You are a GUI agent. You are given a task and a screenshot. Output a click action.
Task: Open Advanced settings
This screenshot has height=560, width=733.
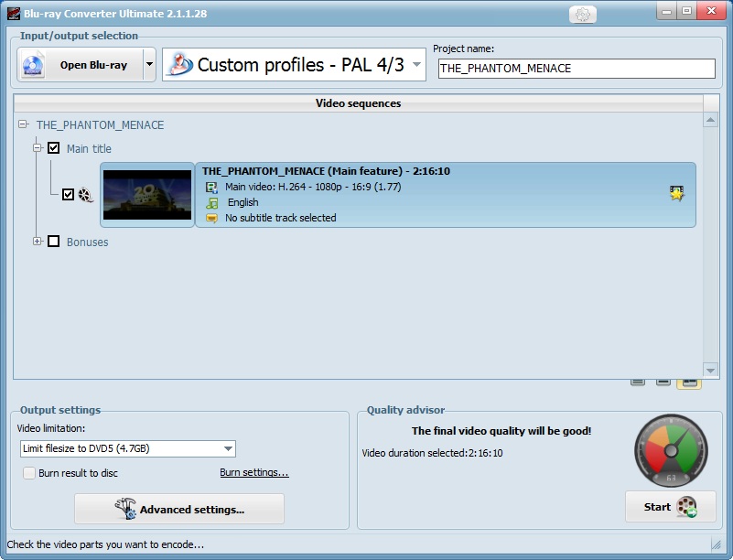179,509
